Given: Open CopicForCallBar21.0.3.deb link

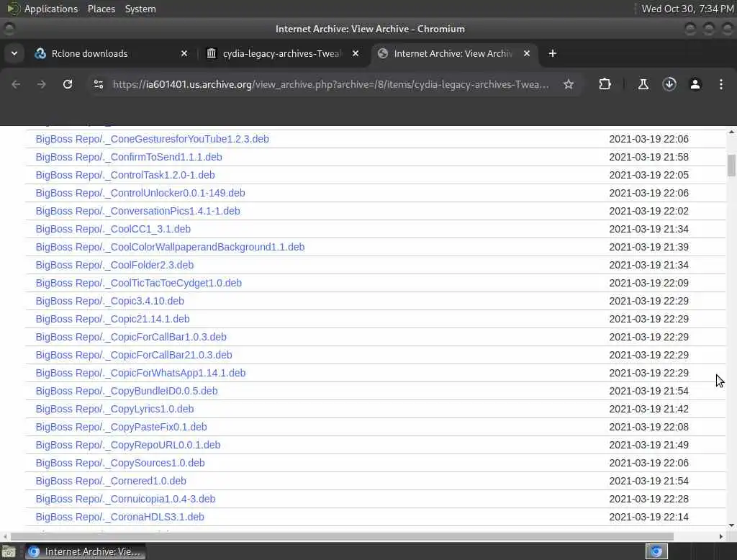Looking at the screenshot, I should point(134,355).
